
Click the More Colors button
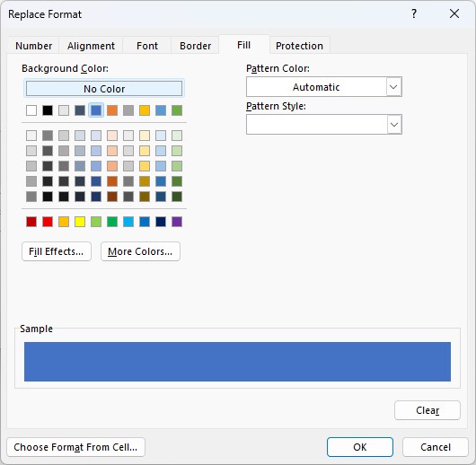(x=140, y=251)
